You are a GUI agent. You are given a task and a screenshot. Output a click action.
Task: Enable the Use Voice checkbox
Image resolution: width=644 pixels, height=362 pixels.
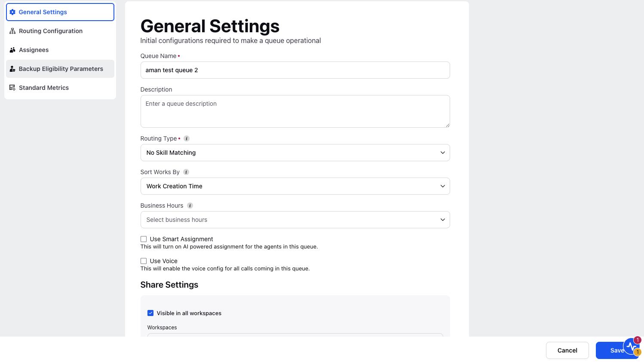[144, 261]
